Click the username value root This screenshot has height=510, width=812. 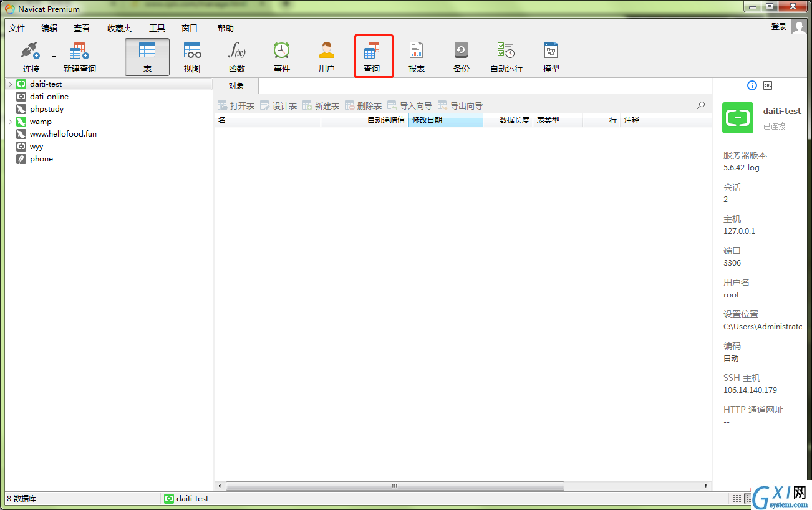coord(732,295)
